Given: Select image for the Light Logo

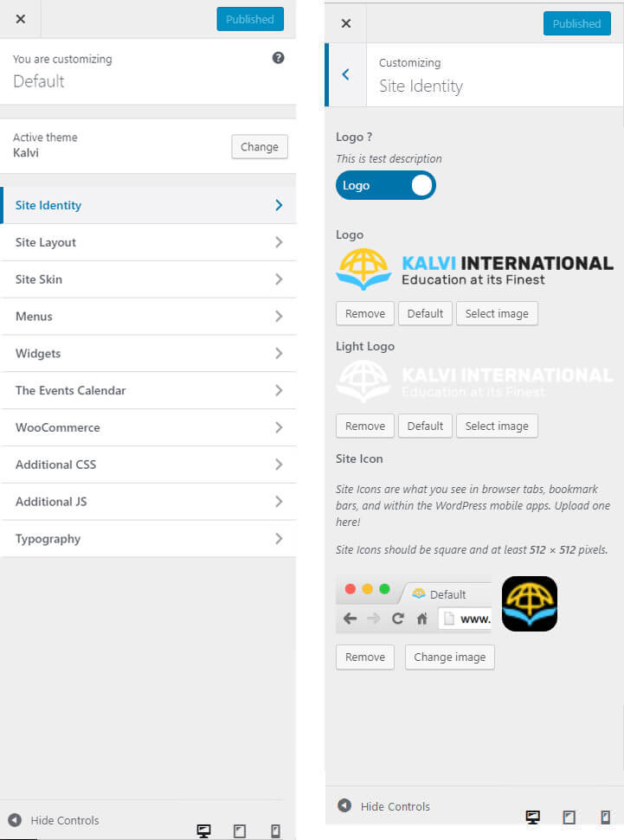Looking at the screenshot, I should click(x=497, y=426).
